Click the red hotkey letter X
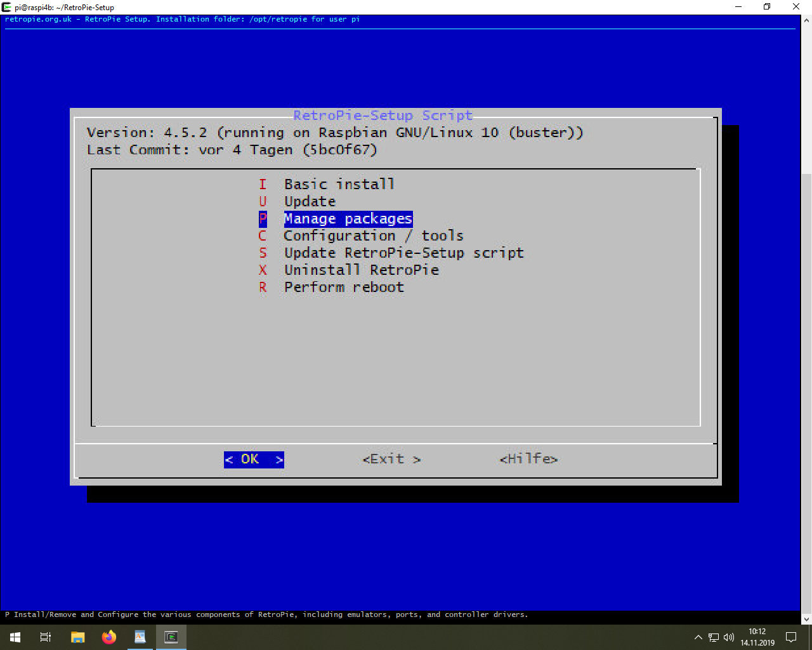812x650 pixels. point(263,270)
